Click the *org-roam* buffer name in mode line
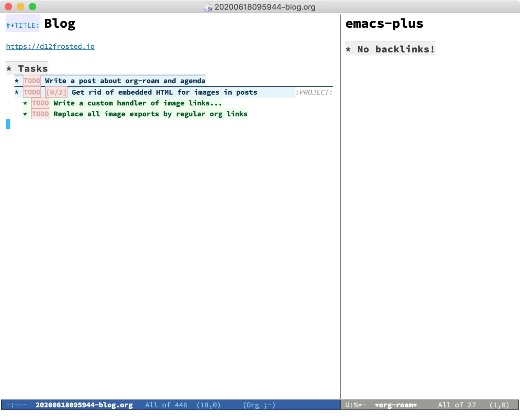The image size is (520, 420). [396, 405]
